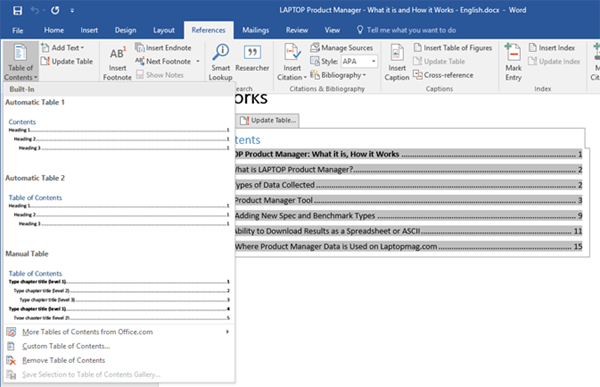Click Manage Sources icon
Viewport: 600px width, 387px height.
[x=315, y=47]
